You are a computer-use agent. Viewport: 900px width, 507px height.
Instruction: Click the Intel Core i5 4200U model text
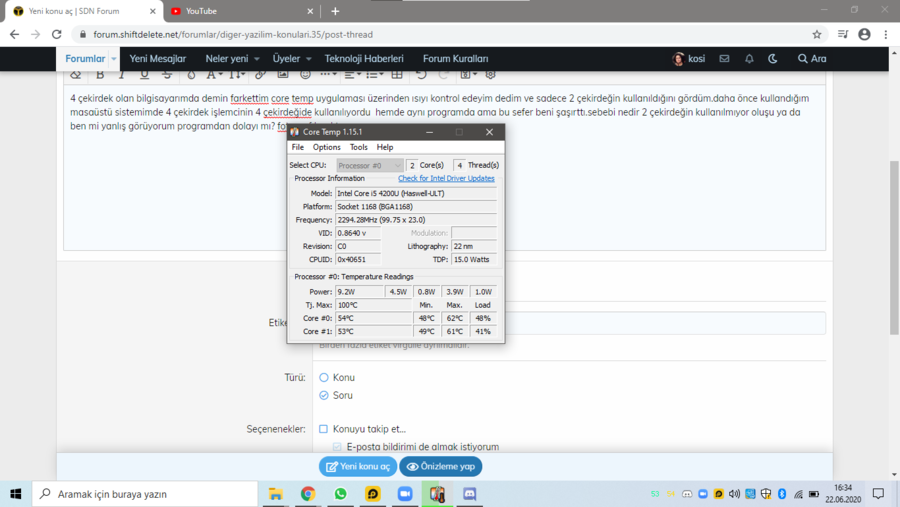click(x=416, y=193)
